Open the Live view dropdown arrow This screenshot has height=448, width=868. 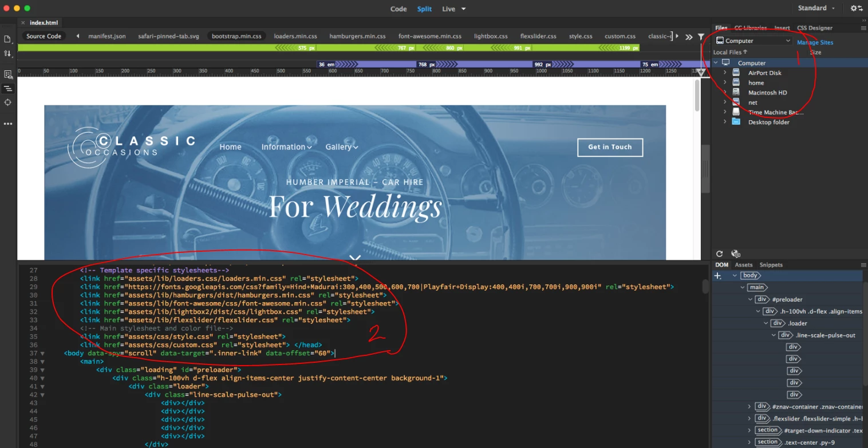coord(464,9)
